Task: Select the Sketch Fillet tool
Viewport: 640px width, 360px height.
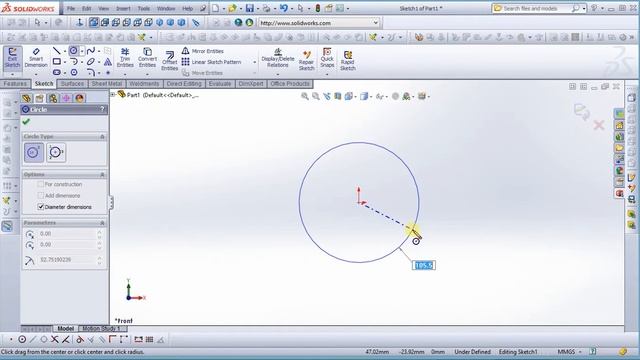Action: point(91,72)
